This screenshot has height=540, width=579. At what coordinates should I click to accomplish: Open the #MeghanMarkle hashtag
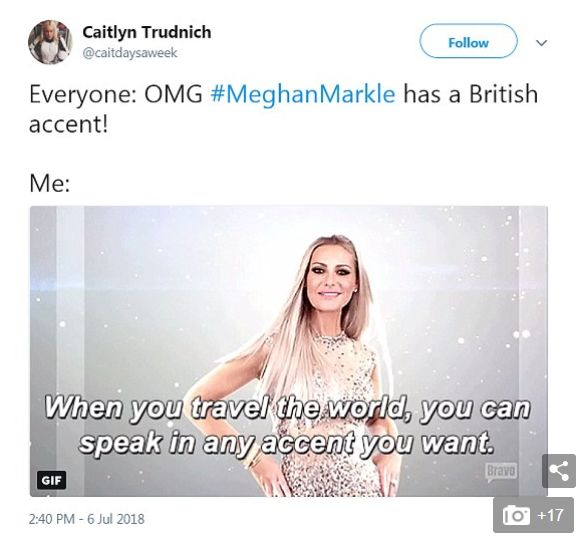click(x=303, y=94)
